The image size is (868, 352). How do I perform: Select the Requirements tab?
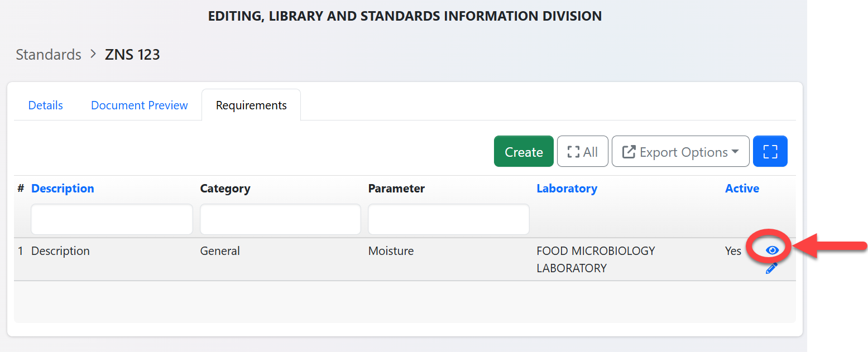pos(251,105)
